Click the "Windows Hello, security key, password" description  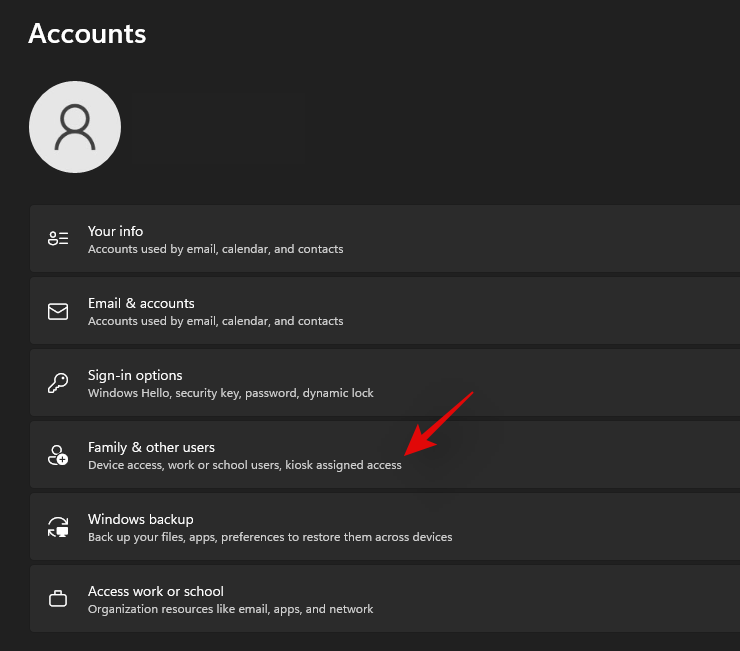(x=230, y=393)
